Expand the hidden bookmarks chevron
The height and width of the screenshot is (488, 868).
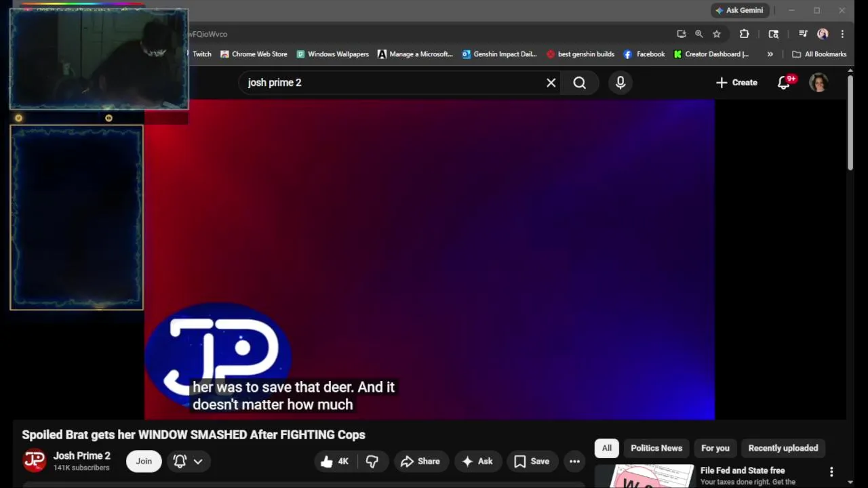[770, 54]
